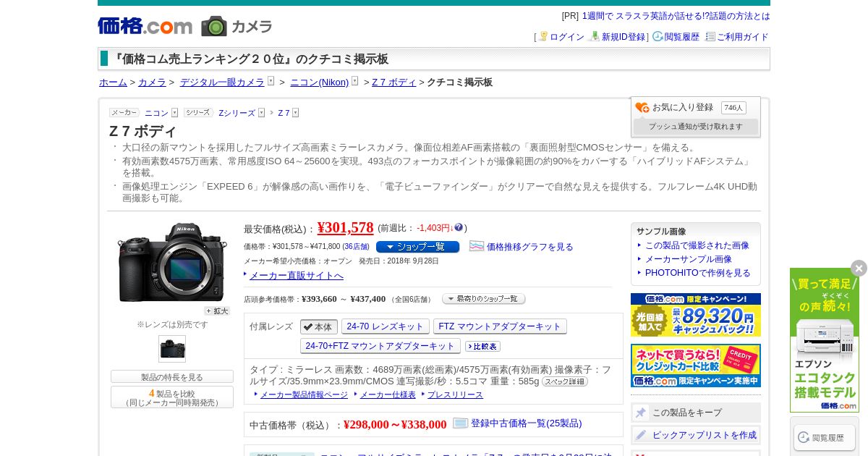Go to ホーム in the breadcrumb
868x456 pixels.
pyautogui.click(x=113, y=83)
